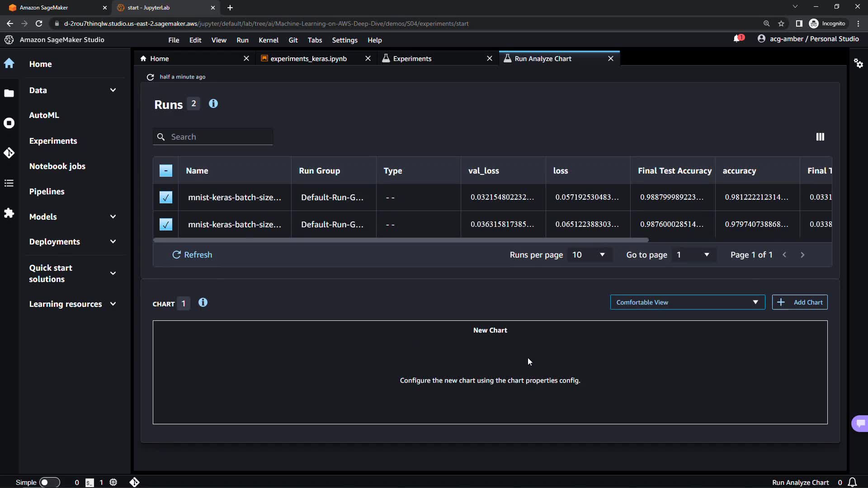868x488 pixels.
Task: Uncheck the second mnist-keras run checkbox
Action: click(166, 225)
